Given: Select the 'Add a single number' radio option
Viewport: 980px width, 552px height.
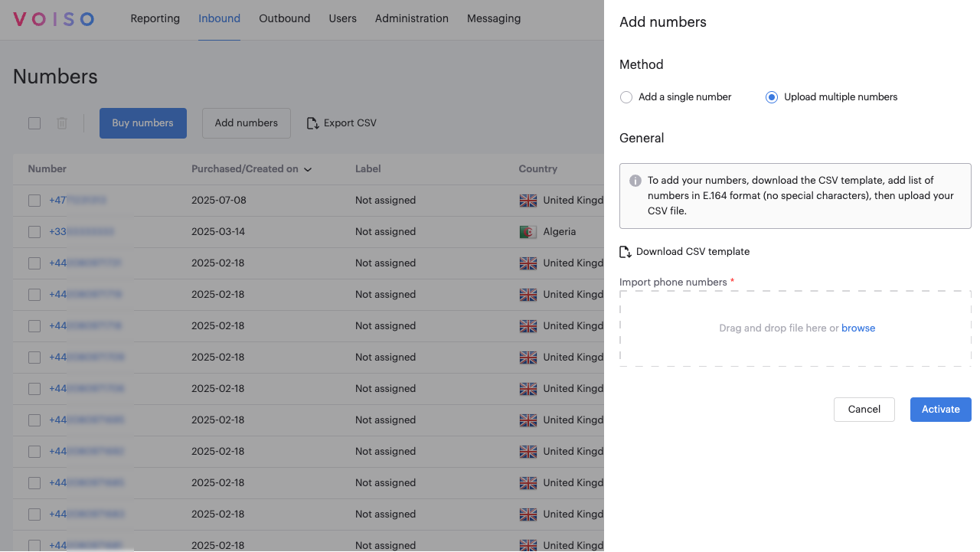Looking at the screenshot, I should point(626,97).
